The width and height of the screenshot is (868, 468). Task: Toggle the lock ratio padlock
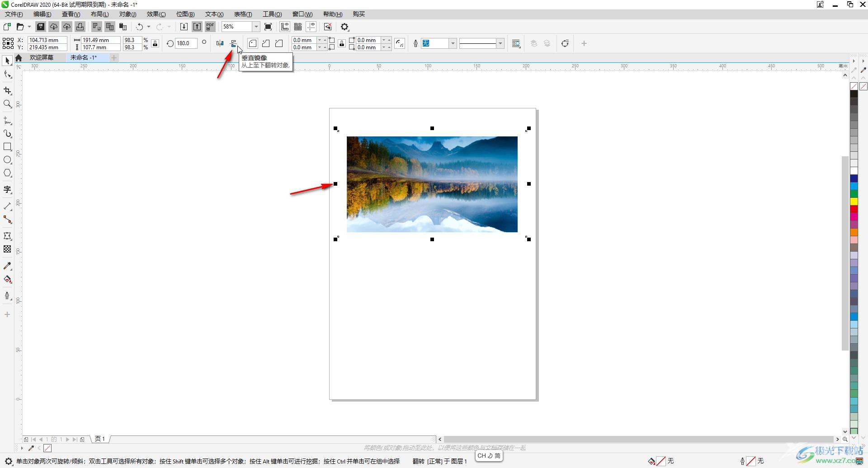tap(155, 43)
